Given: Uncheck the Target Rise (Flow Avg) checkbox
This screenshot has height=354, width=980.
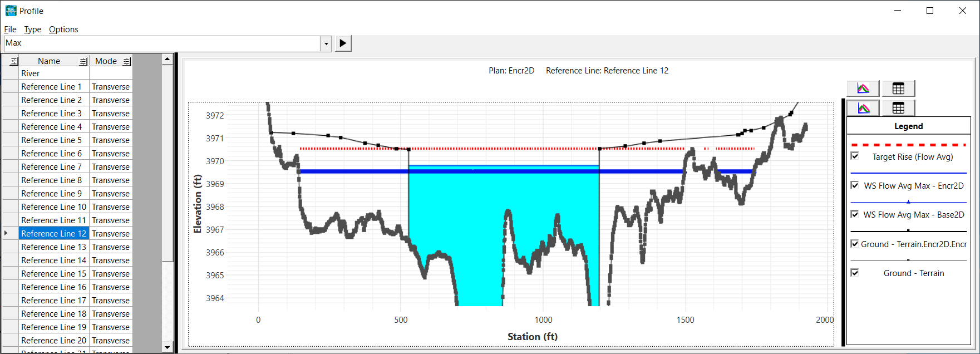Looking at the screenshot, I should [855, 156].
